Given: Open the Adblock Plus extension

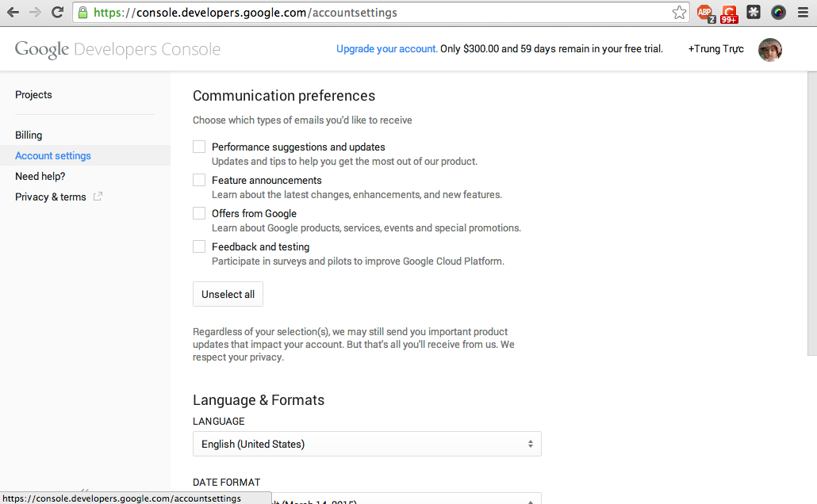Looking at the screenshot, I should coord(704,13).
